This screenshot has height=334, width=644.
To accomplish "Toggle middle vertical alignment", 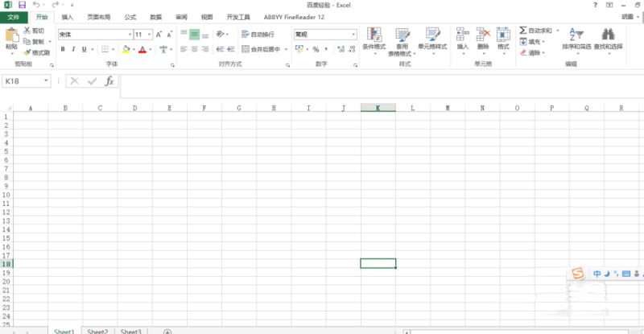I will click(x=194, y=34).
